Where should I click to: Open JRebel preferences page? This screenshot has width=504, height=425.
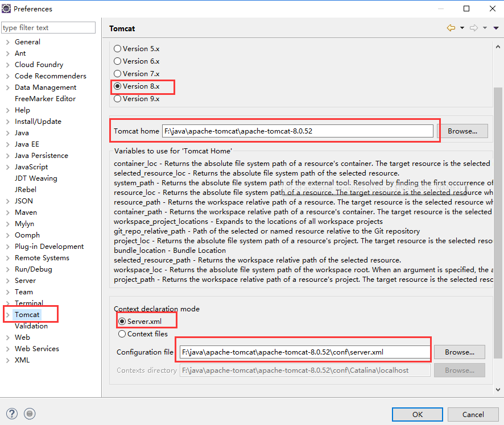pyautogui.click(x=26, y=189)
